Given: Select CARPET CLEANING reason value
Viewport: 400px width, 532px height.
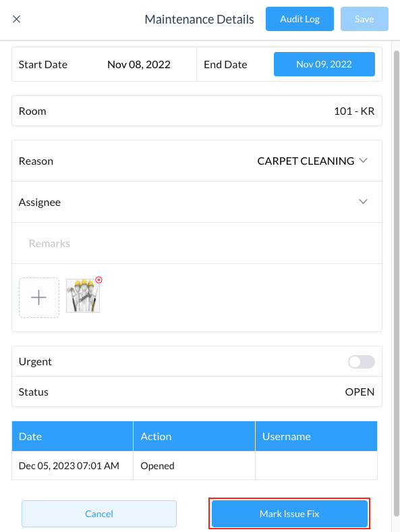Looking at the screenshot, I should pyautogui.click(x=306, y=161).
